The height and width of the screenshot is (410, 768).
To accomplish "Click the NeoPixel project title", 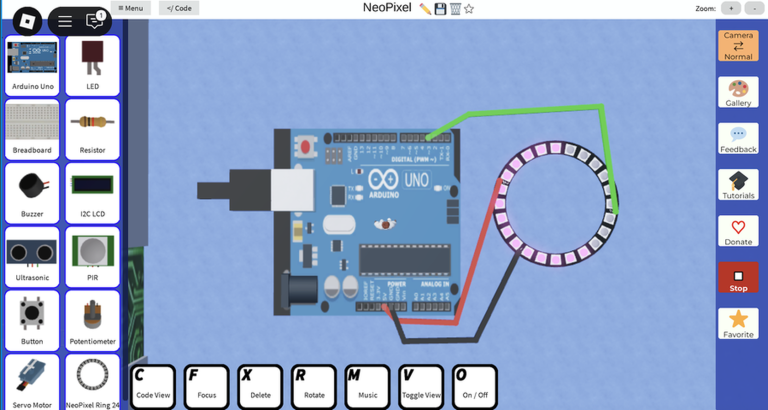I will 387,8.
